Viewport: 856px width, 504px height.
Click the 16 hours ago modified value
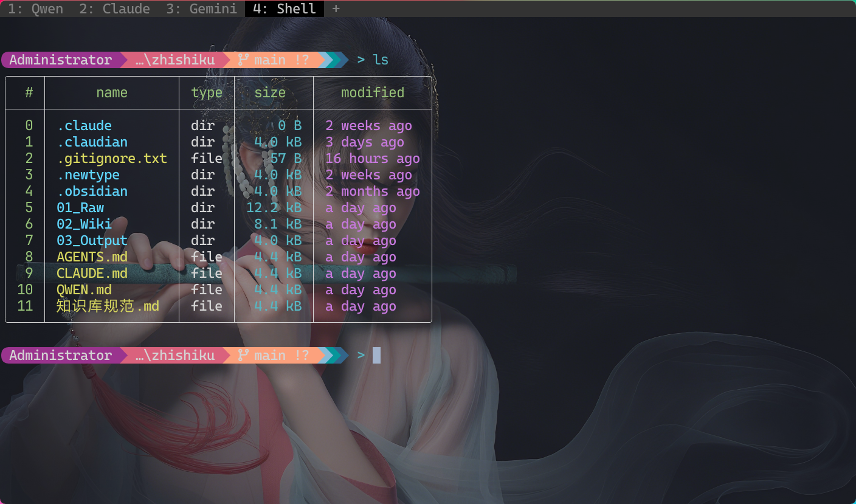pyautogui.click(x=373, y=159)
